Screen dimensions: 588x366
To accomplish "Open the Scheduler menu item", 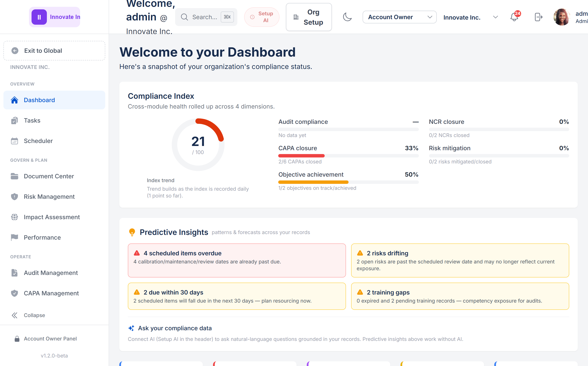I will point(54,141).
